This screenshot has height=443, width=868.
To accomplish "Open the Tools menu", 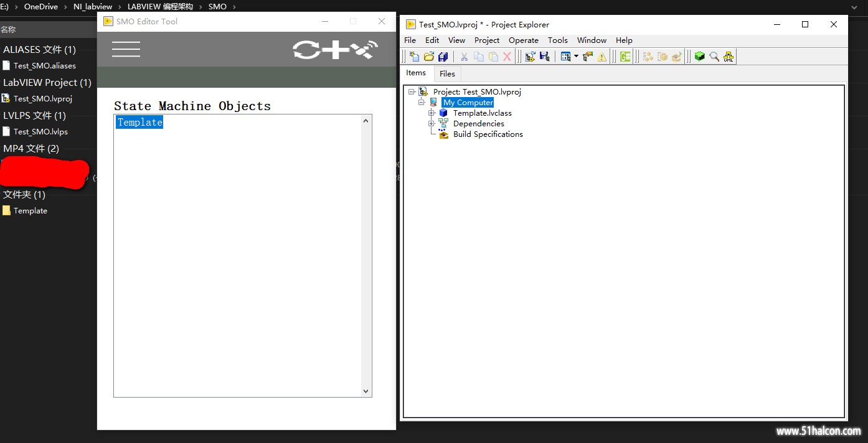I will [x=558, y=40].
